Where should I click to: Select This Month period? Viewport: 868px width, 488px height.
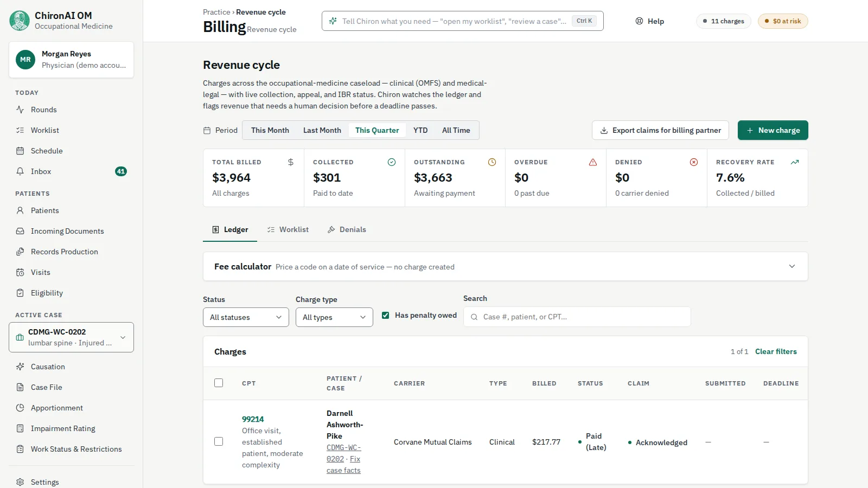pos(270,130)
